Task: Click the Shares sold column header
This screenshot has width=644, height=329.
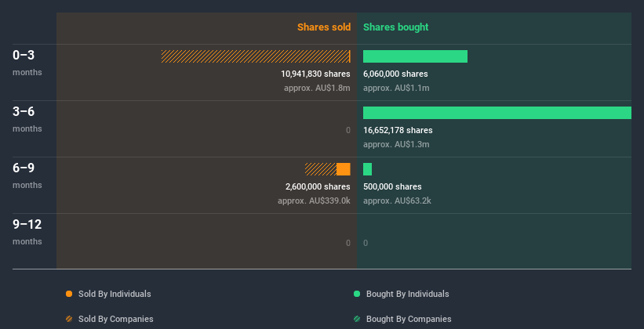Action: [x=323, y=27]
